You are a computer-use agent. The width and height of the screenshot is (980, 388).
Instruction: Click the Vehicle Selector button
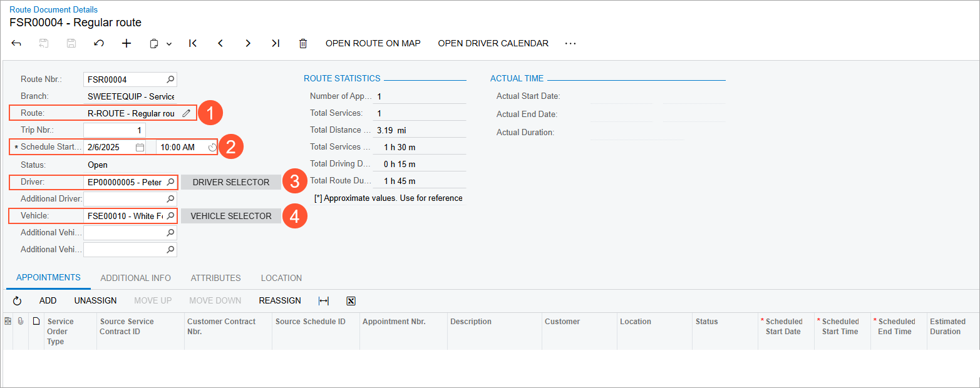pyautogui.click(x=231, y=216)
